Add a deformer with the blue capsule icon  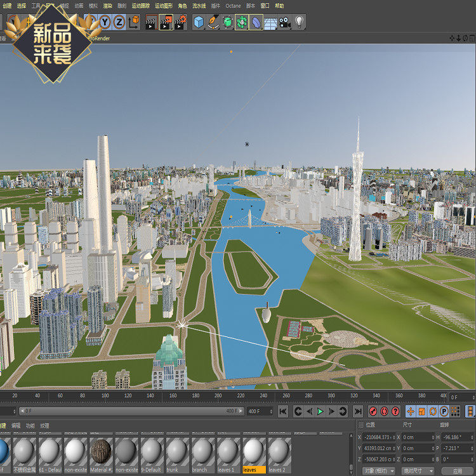pos(256,22)
